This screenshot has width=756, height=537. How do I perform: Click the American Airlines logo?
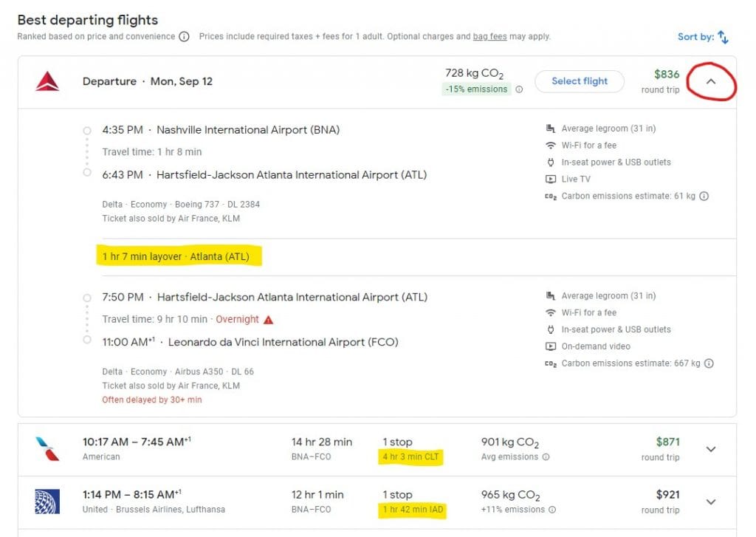47,448
